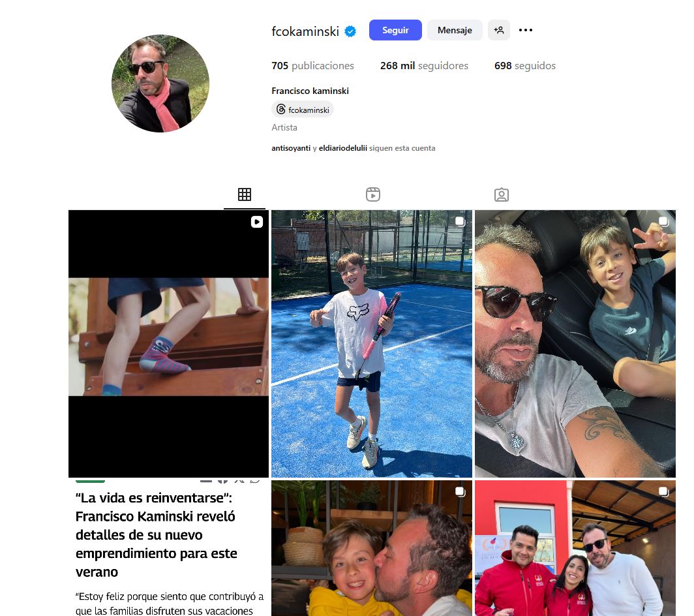Switch to the Reels tab
694x616 pixels.
pyautogui.click(x=372, y=194)
